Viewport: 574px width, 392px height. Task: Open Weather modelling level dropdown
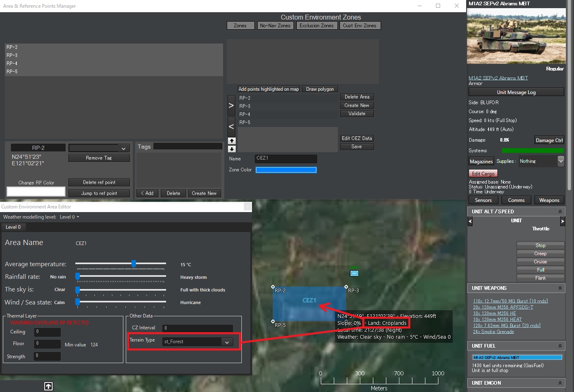point(70,217)
